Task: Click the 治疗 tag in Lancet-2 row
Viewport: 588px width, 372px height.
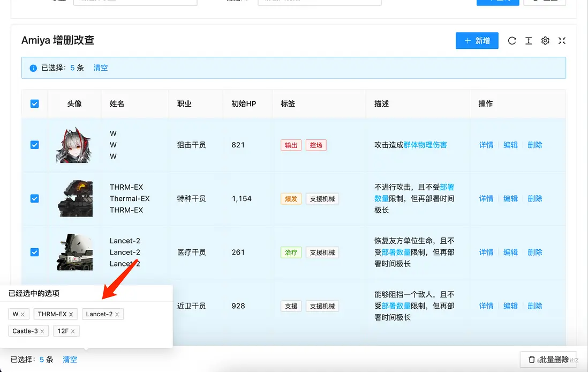Action: click(291, 252)
